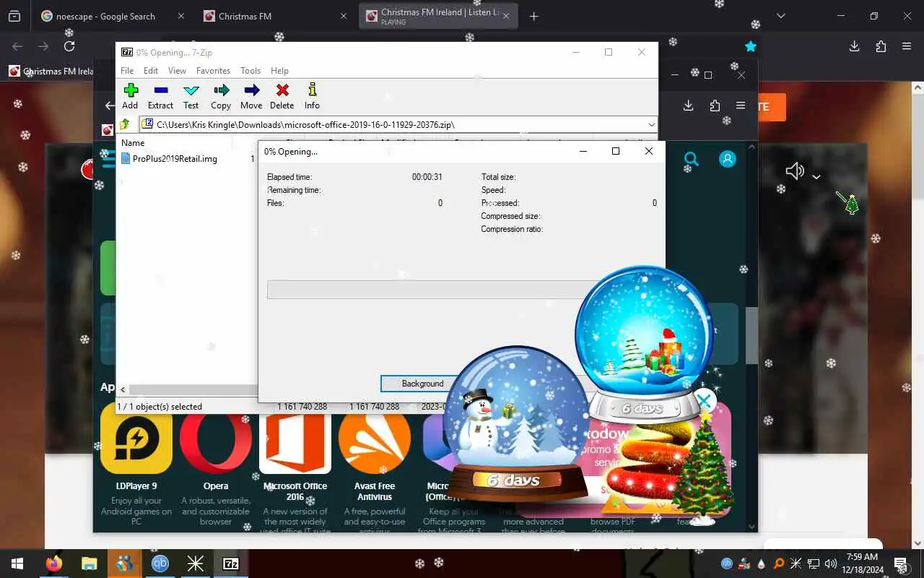The width and height of the screenshot is (924, 578).
Task: Open the notification center icon
Action: [900, 564]
